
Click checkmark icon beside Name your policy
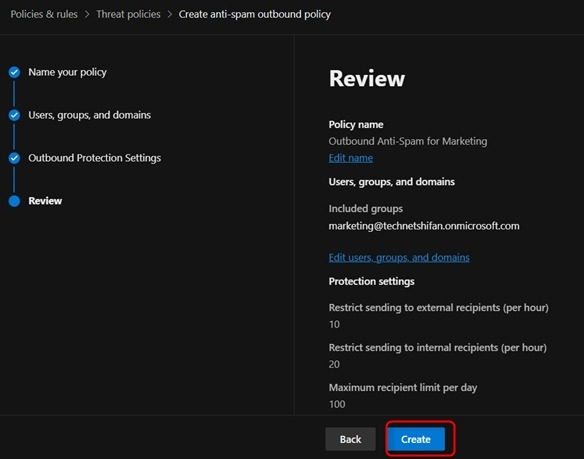tap(15, 72)
